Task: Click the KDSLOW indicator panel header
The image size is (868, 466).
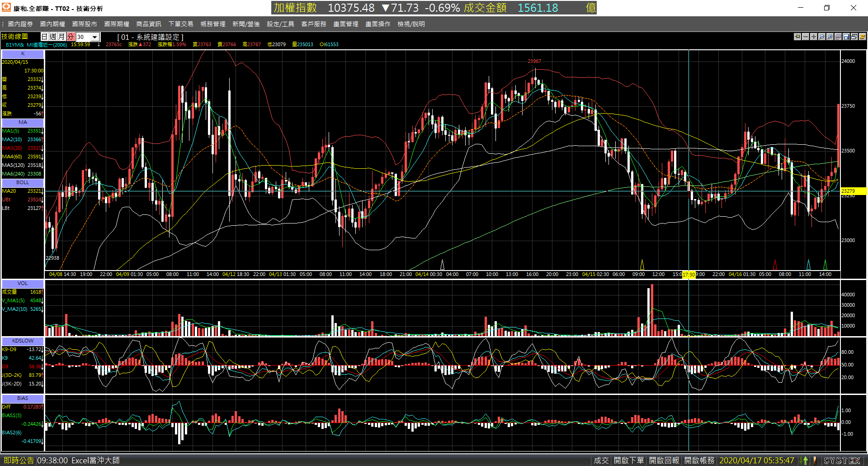Action: [23, 341]
